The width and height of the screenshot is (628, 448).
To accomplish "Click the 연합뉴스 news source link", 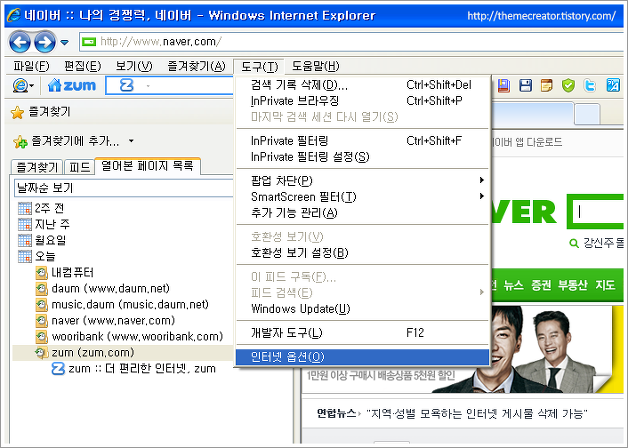I will 336,413.
